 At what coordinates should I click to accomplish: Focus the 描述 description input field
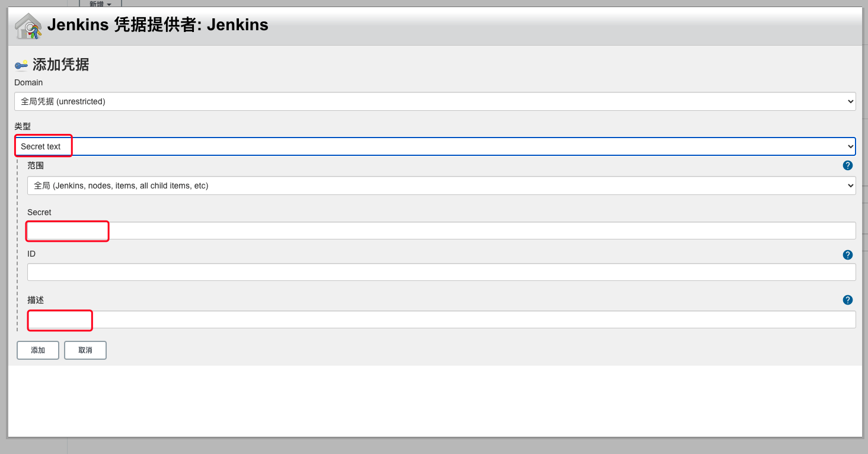coord(442,319)
